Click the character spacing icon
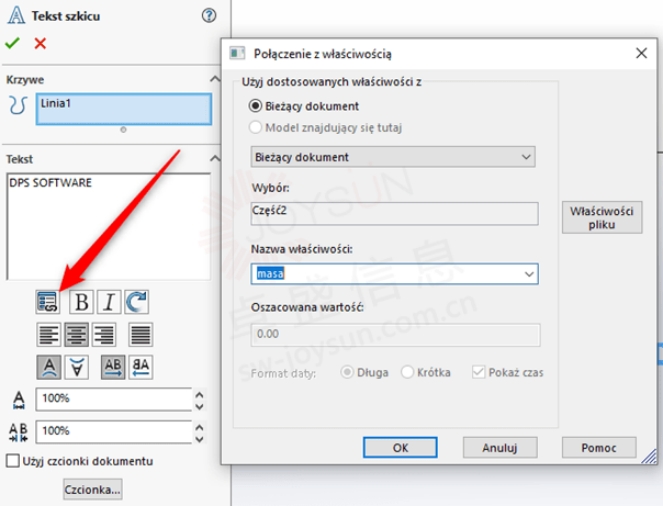Screen dimensions: 663x506 click(18, 432)
